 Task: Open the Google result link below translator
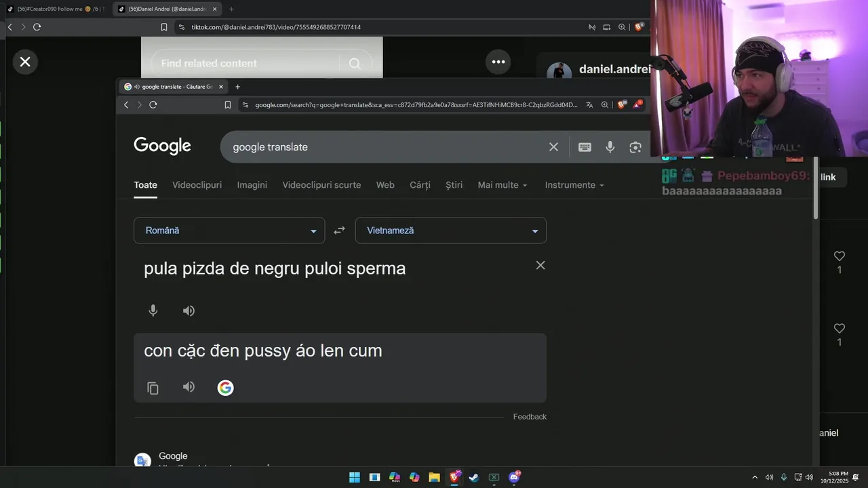[x=173, y=456]
